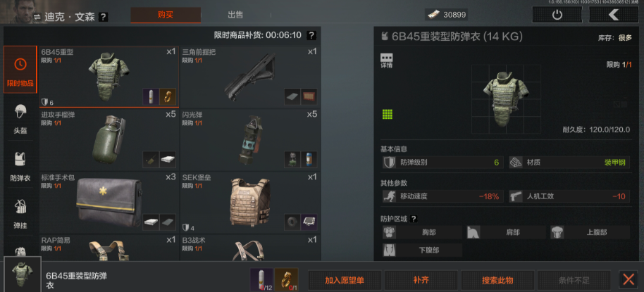
Task: Select the 闪光弹 flashbang item
Action: 250,139
